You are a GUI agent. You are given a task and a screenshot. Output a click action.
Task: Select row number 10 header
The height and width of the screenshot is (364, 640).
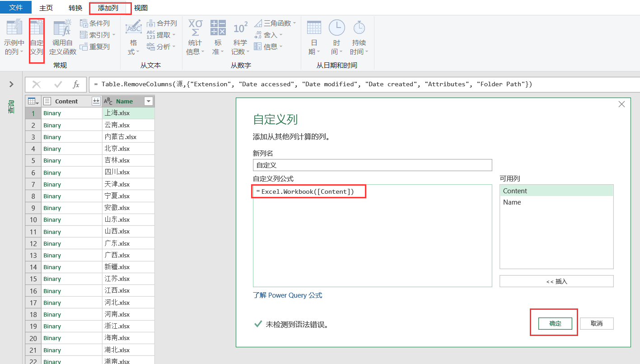[33, 220]
